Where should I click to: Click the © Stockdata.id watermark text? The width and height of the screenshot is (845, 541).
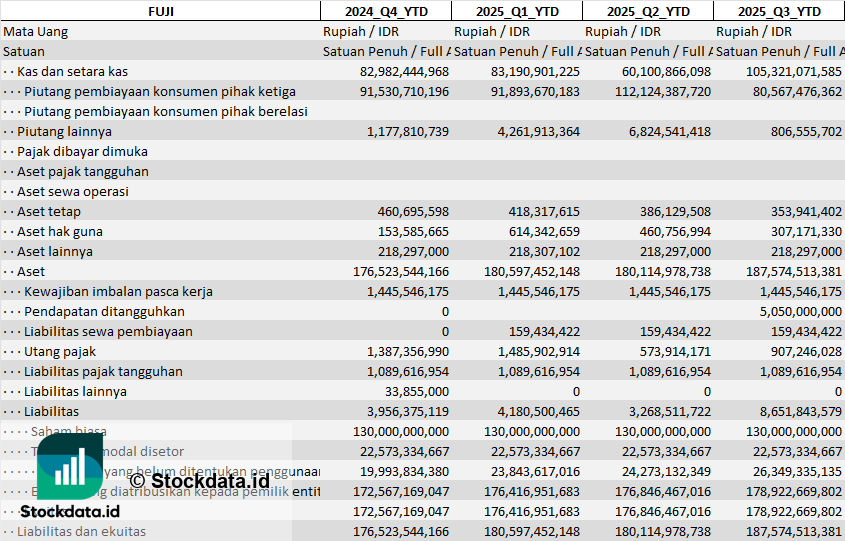tap(199, 481)
